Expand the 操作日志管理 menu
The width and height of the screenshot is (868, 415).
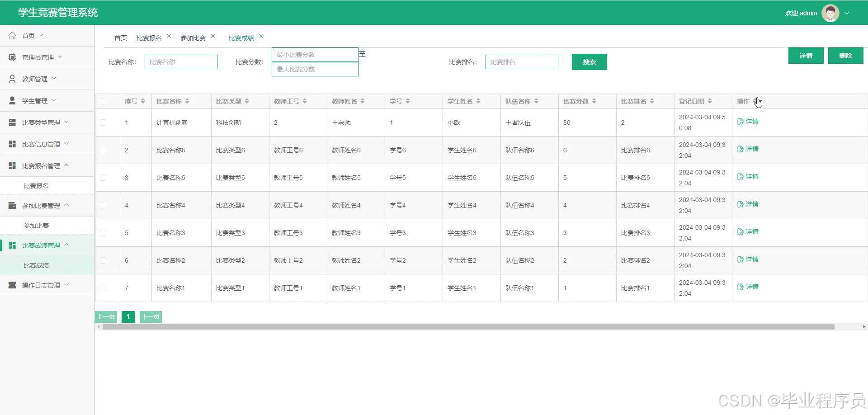66,284
